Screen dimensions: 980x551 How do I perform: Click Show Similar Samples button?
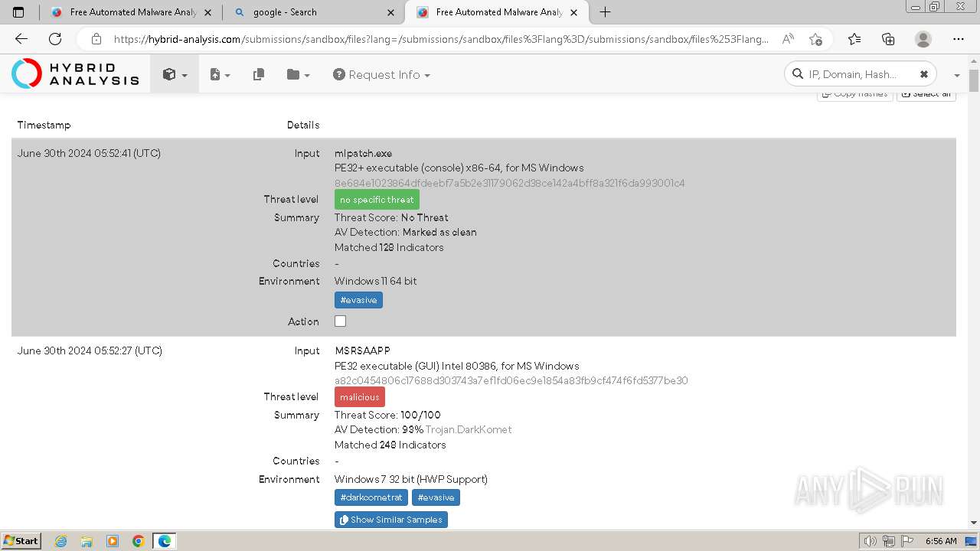(391, 520)
